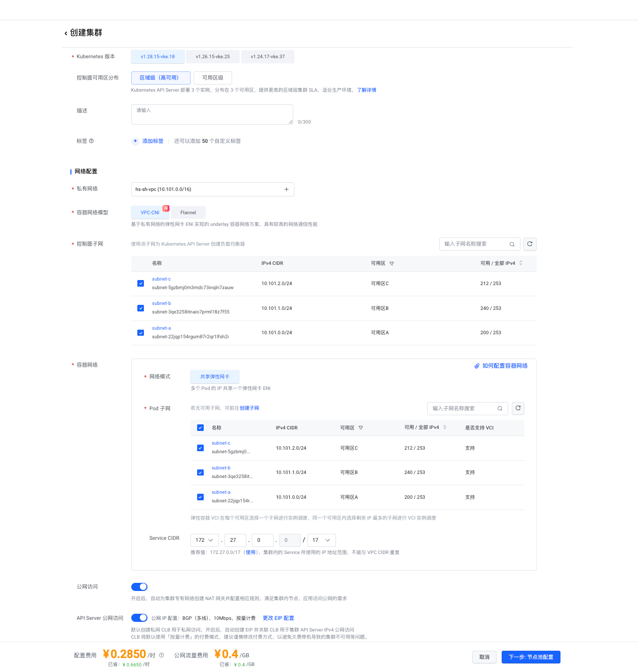
Task: Sort Pod subnets by 可用 / 全部 IPv4
Action: (445, 427)
